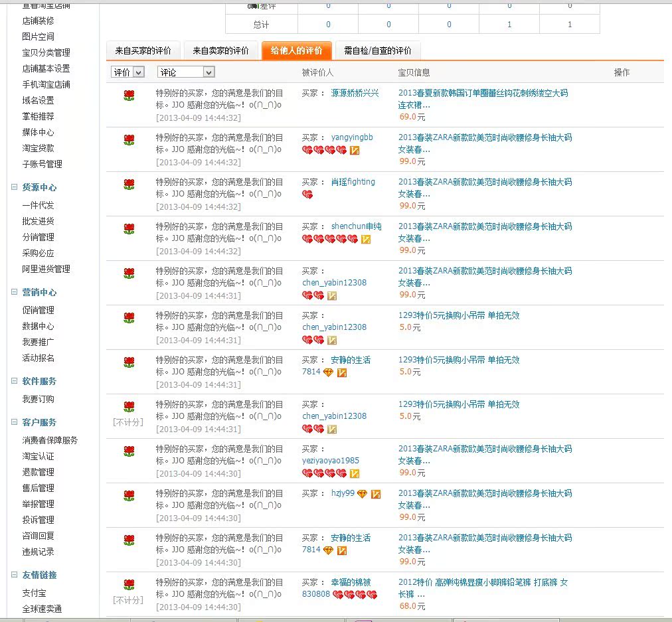Collapse the 友情链接 sidebar section
The width and height of the screenshot is (672, 622).
(14, 574)
